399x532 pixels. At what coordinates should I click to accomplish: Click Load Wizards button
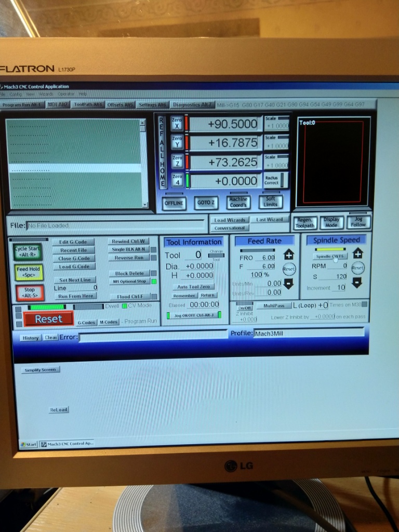click(x=230, y=220)
